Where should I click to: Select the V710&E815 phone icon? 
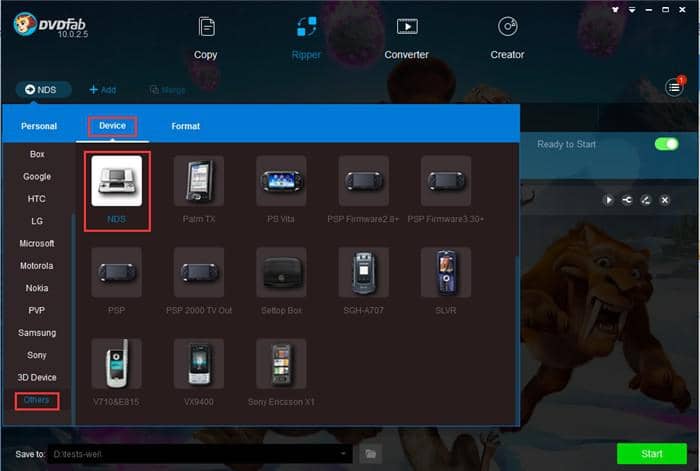point(117,363)
